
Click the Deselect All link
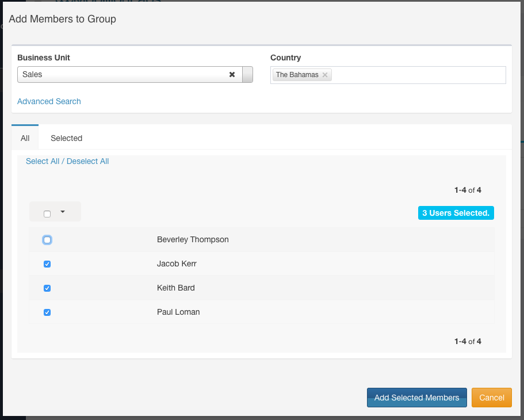pyautogui.click(x=87, y=161)
